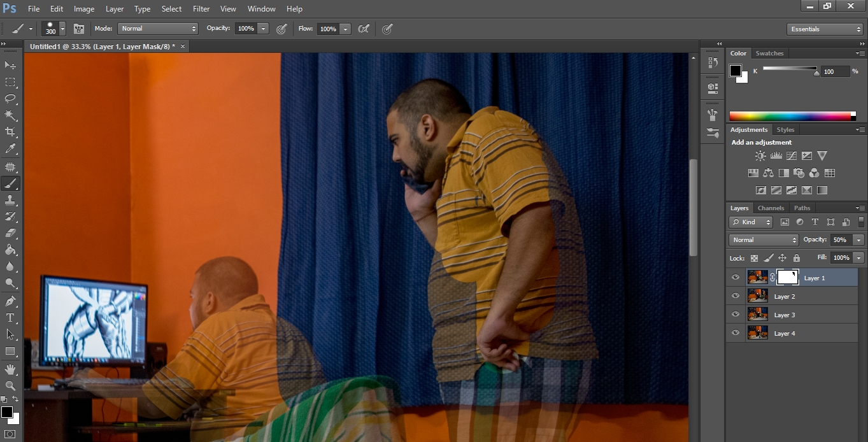Screen dimensions: 868x442
Task: Select the Horizontal Type tool
Action: (x=10, y=318)
